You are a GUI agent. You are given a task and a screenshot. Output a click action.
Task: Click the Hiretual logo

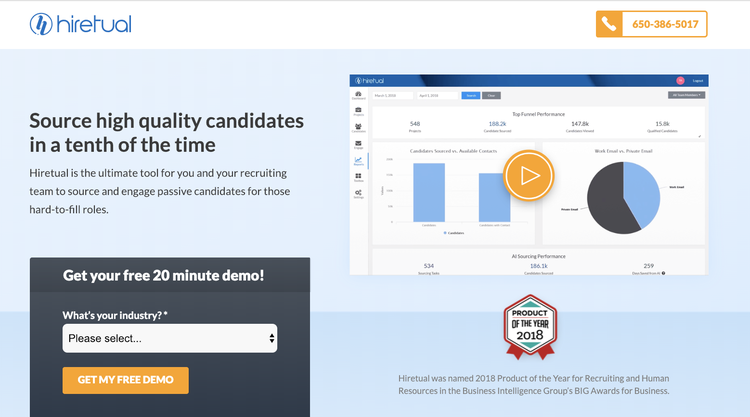(80, 24)
